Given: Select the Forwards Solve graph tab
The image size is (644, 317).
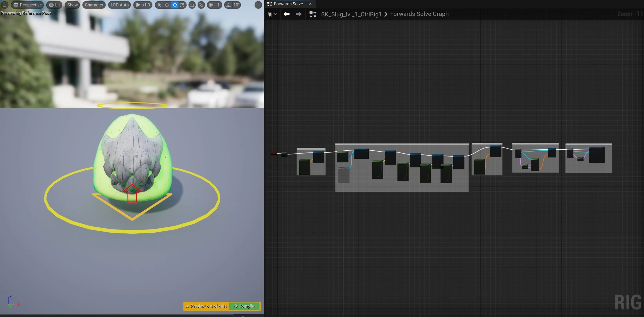Looking at the screenshot, I should (x=289, y=4).
